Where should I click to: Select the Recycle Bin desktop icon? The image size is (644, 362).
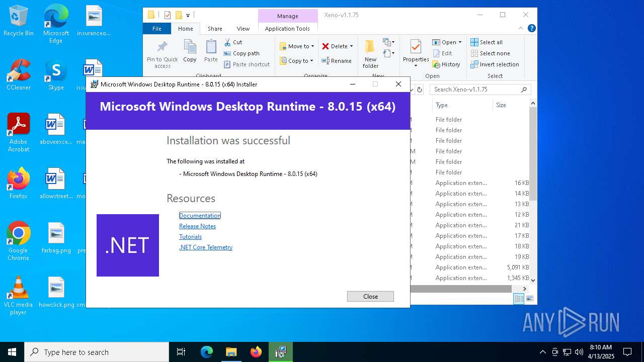pyautogui.click(x=19, y=21)
